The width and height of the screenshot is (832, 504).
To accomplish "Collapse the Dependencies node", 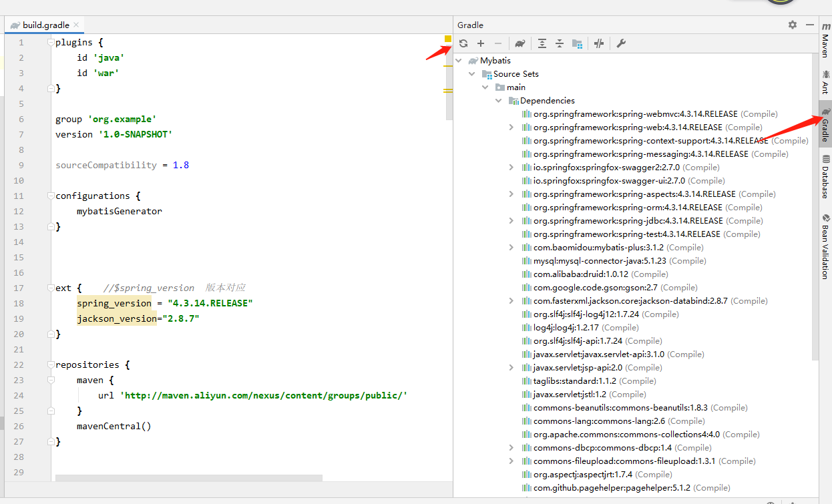I will pos(499,101).
